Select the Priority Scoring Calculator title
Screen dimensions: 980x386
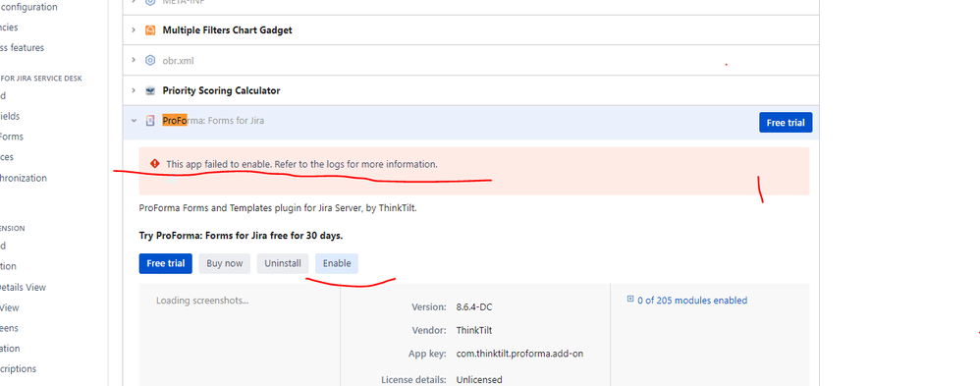point(221,90)
